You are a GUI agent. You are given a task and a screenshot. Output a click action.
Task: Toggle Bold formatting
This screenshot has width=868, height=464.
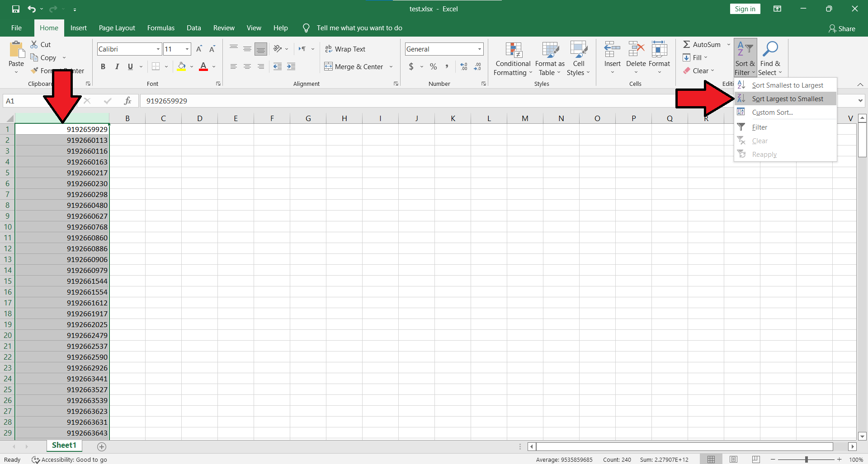pyautogui.click(x=103, y=67)
